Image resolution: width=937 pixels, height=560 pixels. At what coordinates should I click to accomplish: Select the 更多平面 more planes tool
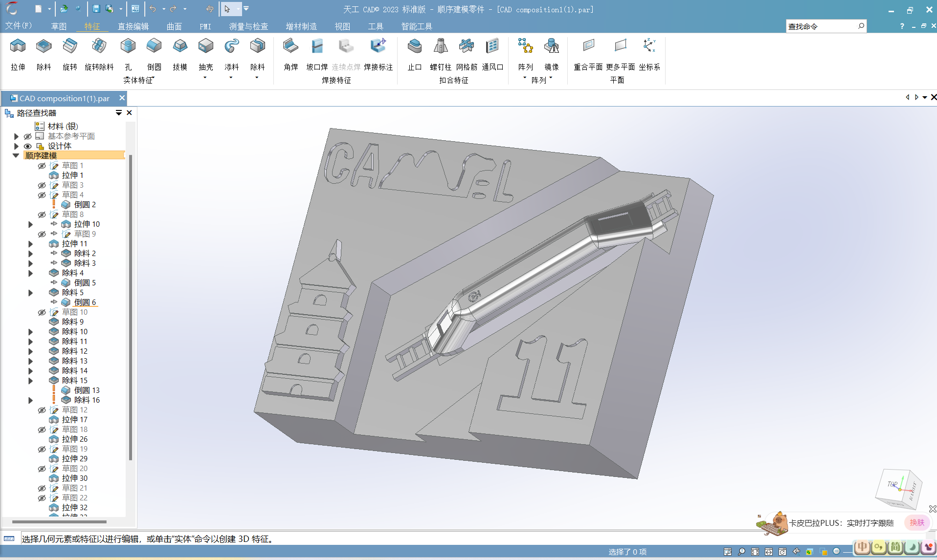coord(621,54)
